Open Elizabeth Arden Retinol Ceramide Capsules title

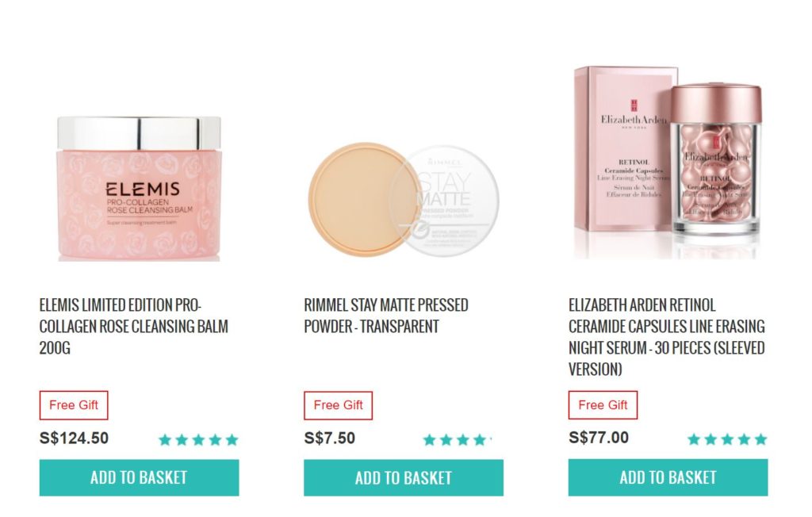(x=667, y=337)
